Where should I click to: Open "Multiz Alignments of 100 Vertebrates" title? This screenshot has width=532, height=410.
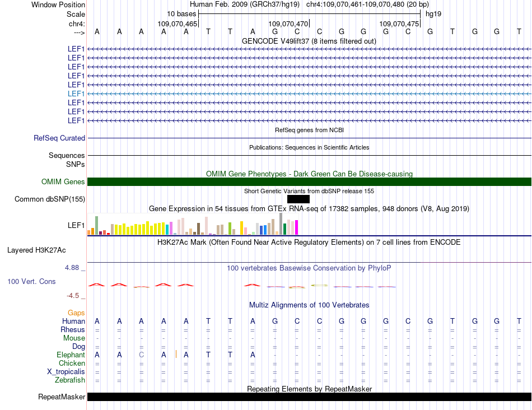tap(309, 305)
